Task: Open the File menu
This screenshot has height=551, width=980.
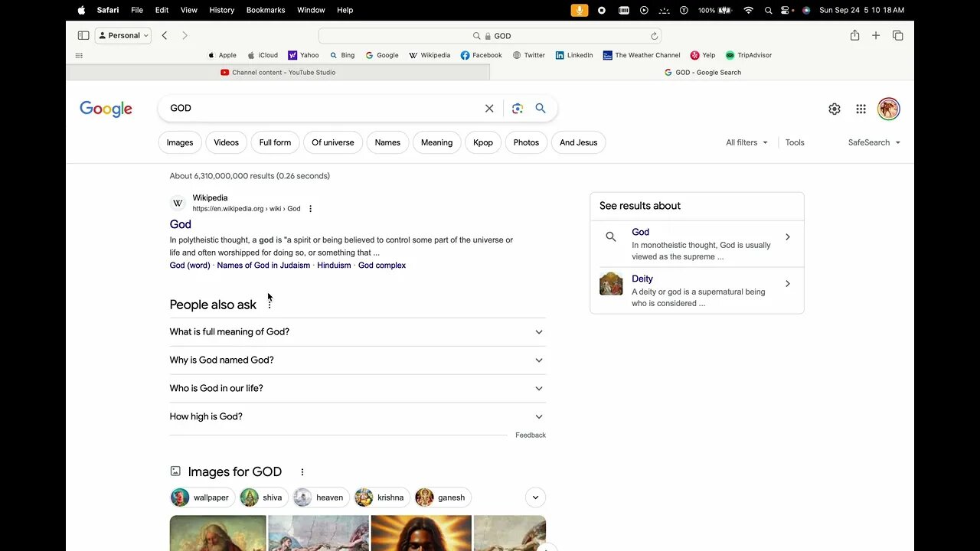Action: point(137,10)
